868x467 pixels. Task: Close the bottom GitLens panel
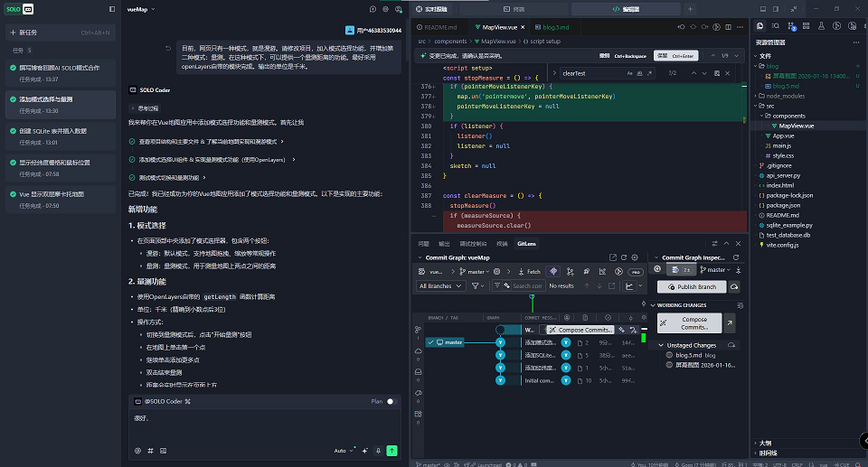click(738, 244)
